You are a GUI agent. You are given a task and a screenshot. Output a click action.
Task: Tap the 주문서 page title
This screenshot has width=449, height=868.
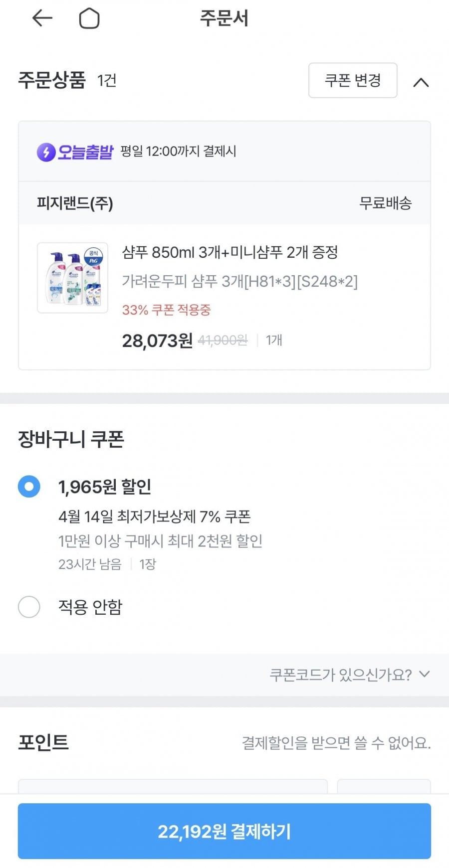coord(224,18)
